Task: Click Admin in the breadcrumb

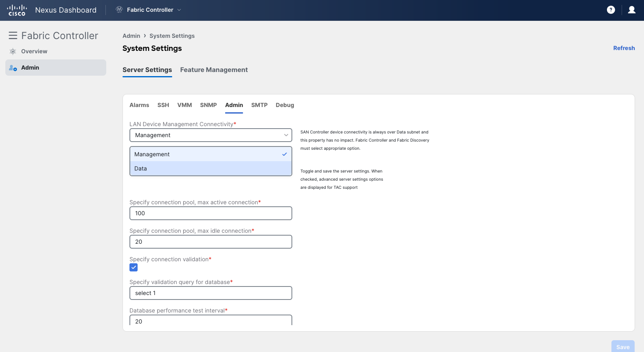Action: [131, 36]
